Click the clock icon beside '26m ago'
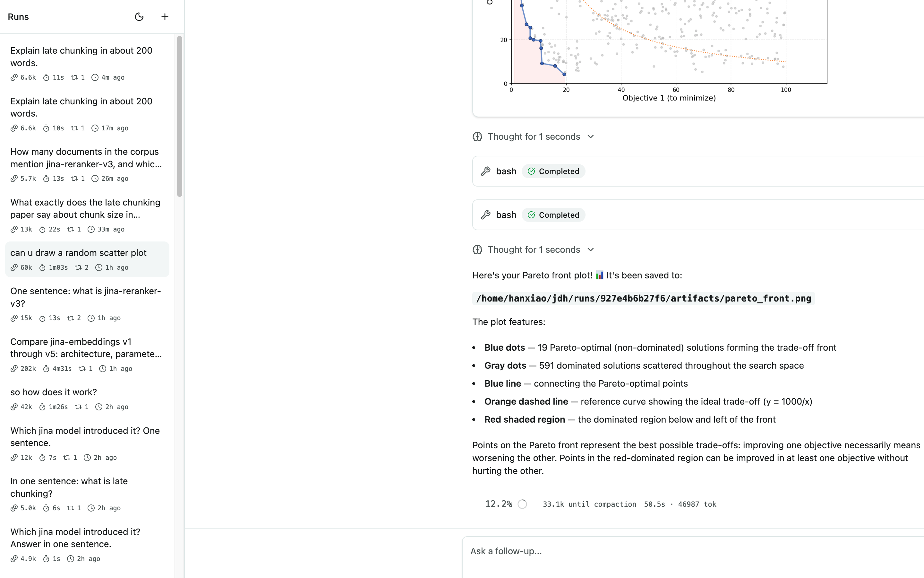Image resolution: width=924 pixels, height=578 pixels. (x=95, y=179)
